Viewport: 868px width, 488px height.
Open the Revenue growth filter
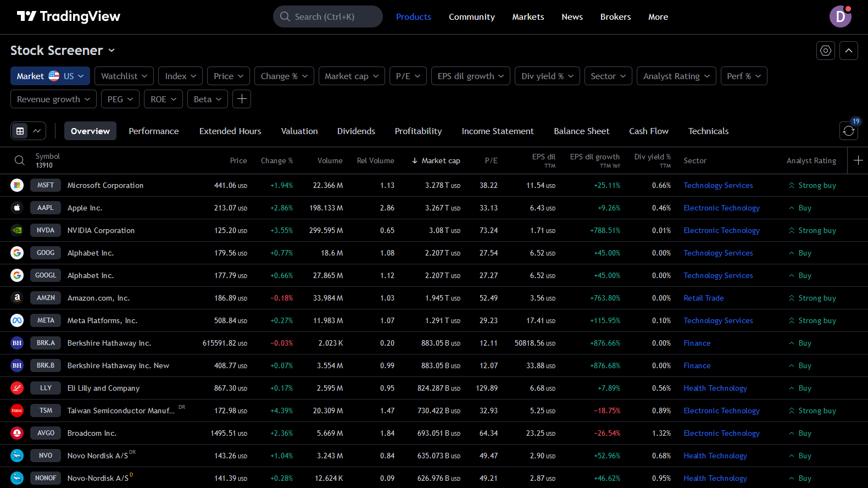pos(53,99)
